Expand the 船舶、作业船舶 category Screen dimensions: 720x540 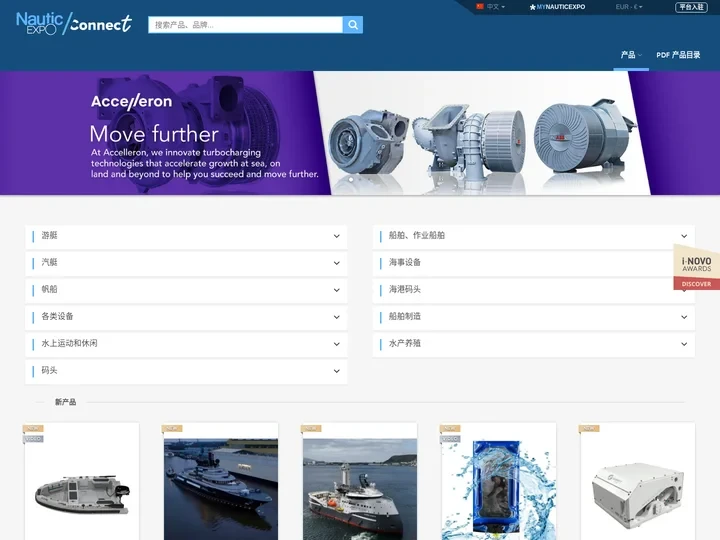coord(534,236)
